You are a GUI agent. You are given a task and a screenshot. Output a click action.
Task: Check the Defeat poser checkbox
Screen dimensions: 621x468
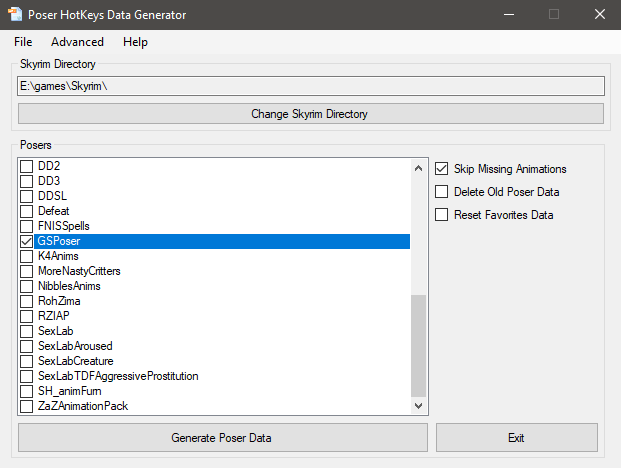pos(27,211)
